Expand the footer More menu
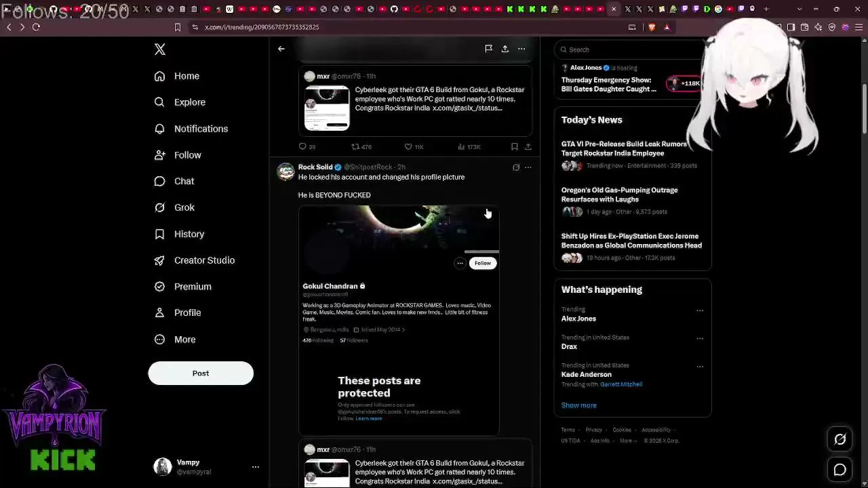Image resolution: width=868 pixels, height=488 pixels. [x=628, y=441]
